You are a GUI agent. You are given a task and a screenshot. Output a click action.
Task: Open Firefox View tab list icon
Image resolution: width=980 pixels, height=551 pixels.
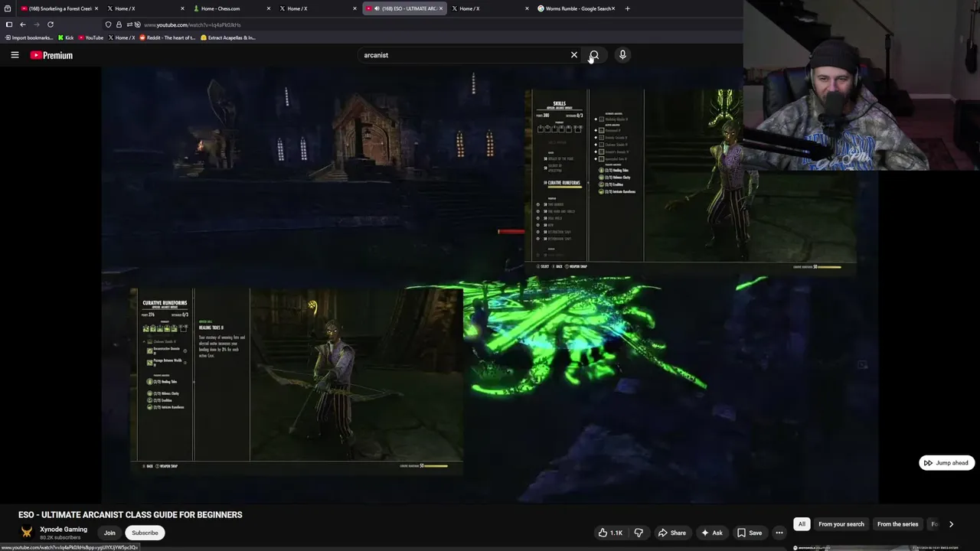8,8
